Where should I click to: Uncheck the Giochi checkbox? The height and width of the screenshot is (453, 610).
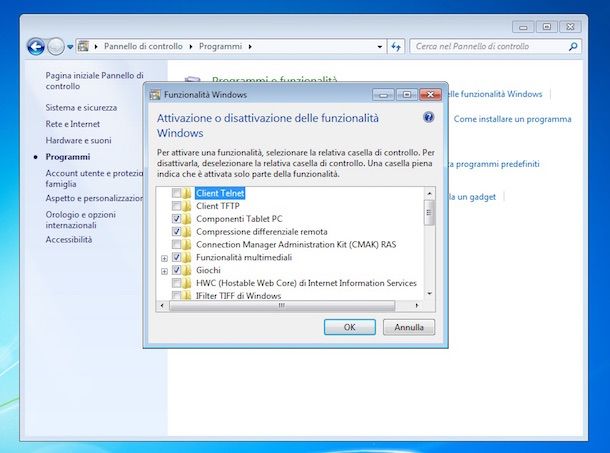(x=176, y=270)
